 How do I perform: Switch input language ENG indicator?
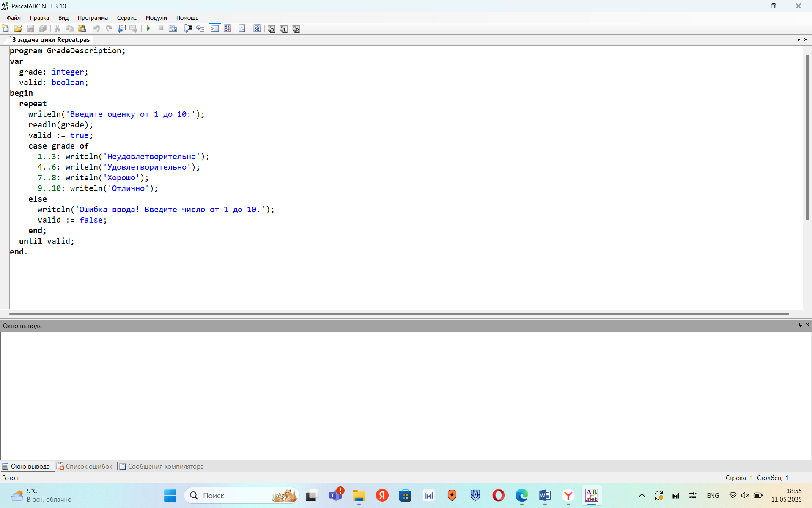(x=713, y=495)
